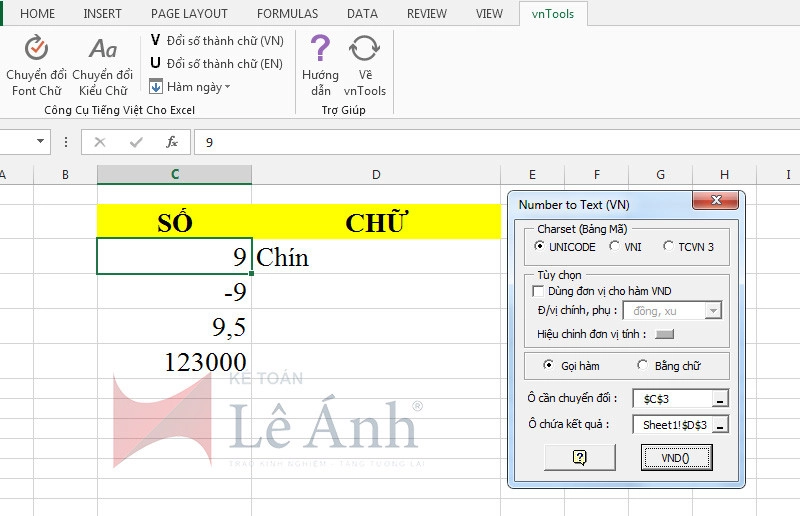Viewport: 800px width, 516px height.
Task: Switch to the FORMULAS ribbon tab
Action: (287, 14)
